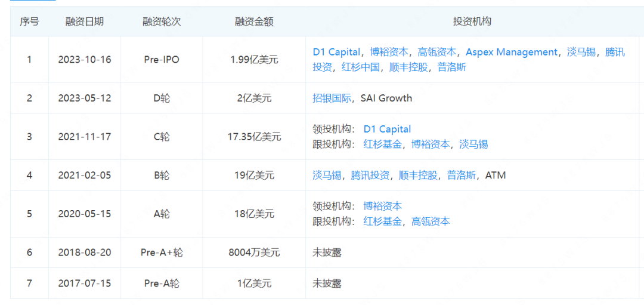Open 红杉中国 investor link
Image resolution: width=644 pixels, height=305 pixels.
360,67
